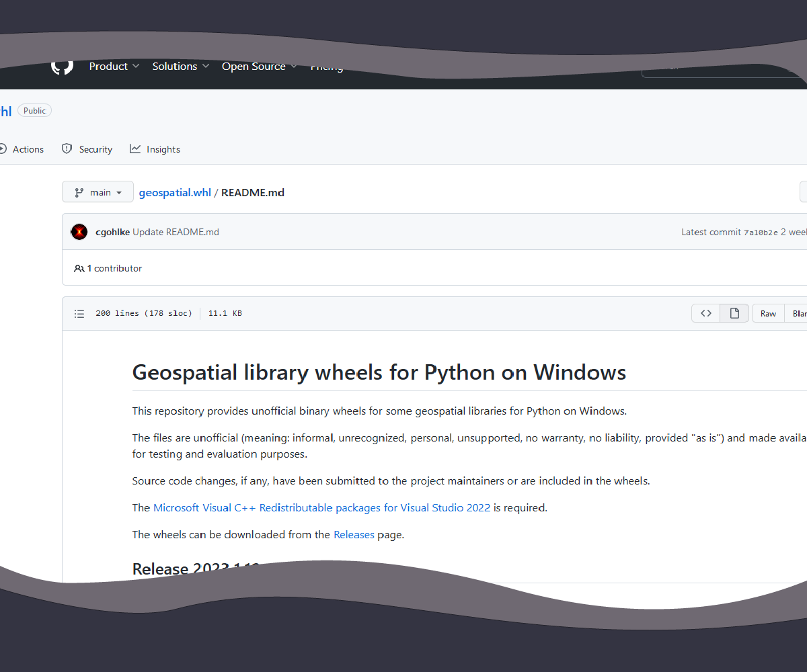Click the contributors people icon
807x672 pixels.
(78, 267)
